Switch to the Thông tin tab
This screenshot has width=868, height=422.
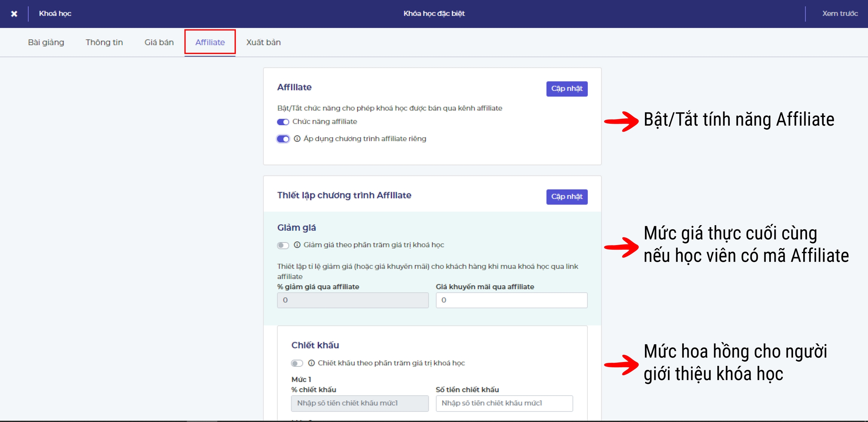[104, 42]
